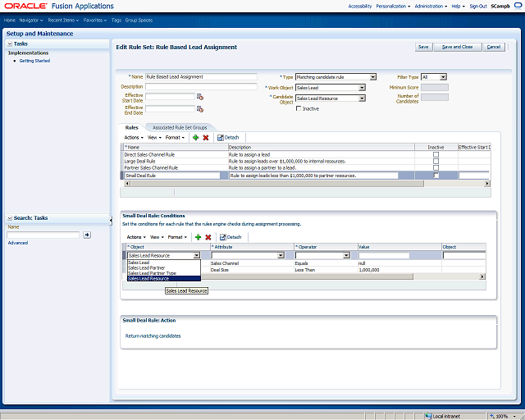Open the Navigator menu
The image size is (525, 420).
31,20
